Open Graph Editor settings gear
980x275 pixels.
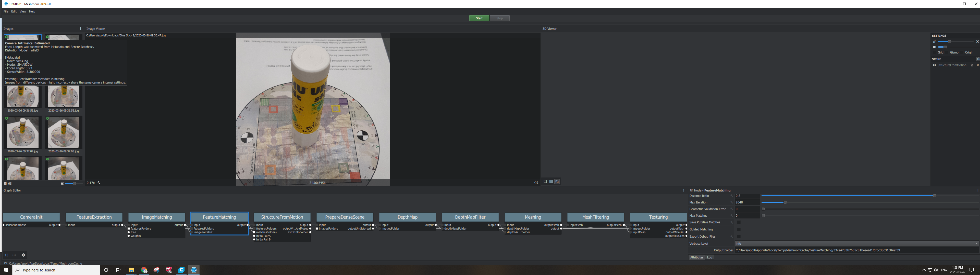click(23, 255)
